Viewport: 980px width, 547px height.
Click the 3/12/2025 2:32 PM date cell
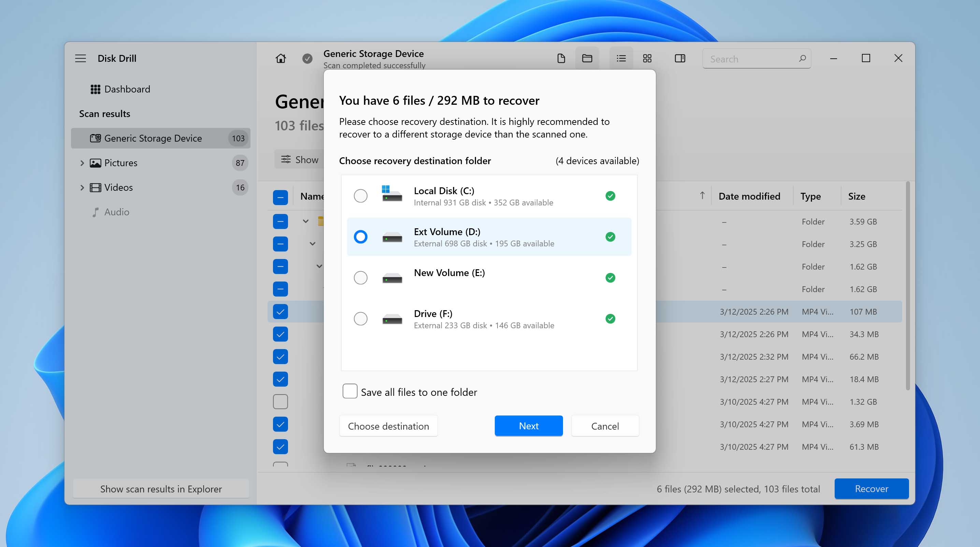click(754, 357)
